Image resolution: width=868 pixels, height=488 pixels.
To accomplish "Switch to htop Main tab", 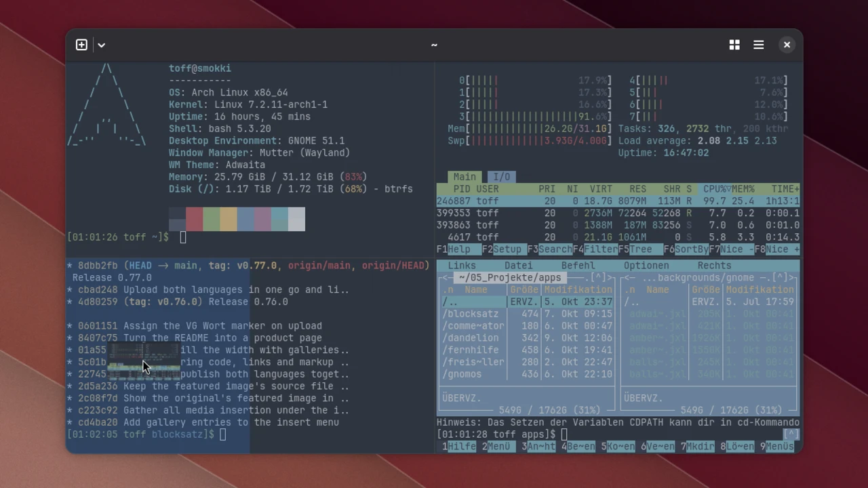I will (x=465, y=177).
